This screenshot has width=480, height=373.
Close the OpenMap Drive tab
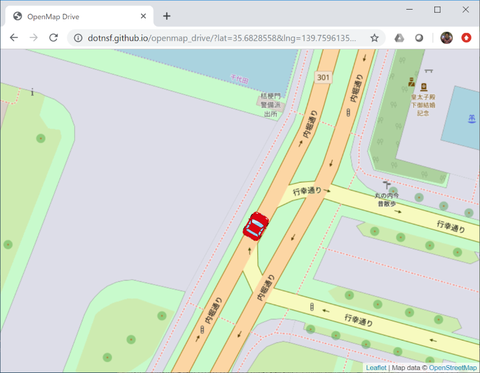point(143,16)
